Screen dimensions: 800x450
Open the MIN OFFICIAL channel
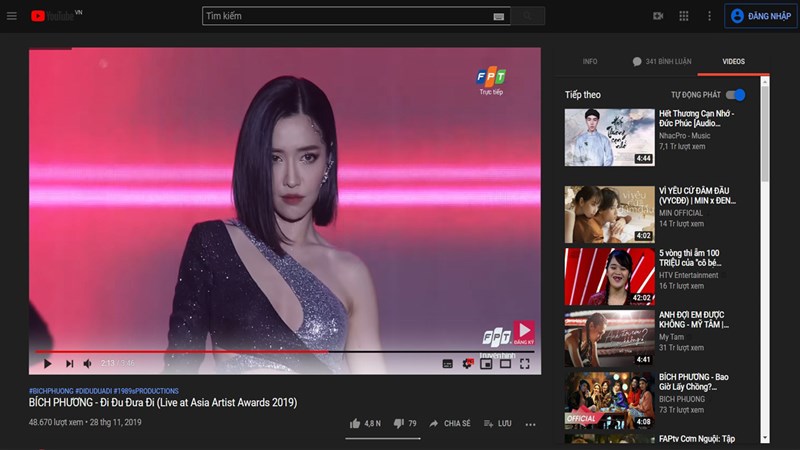[681, 213]
